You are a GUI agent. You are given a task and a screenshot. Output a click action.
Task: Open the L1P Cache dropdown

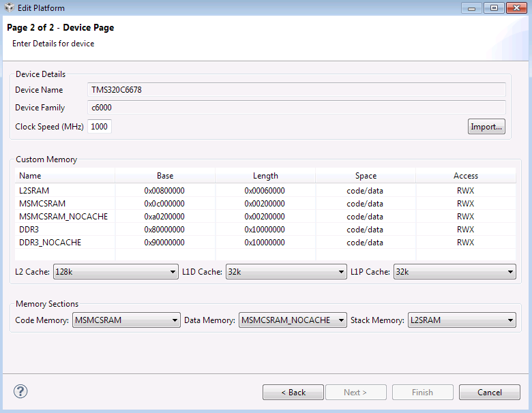point(455,272)
